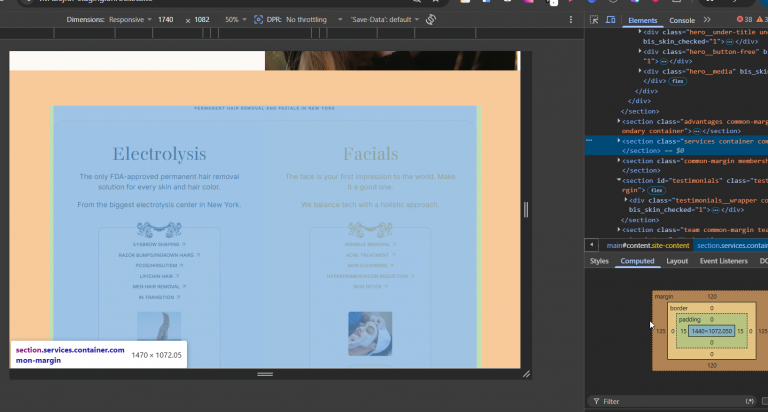Toggle the device toolbar icon in DevTools

coord(610,20)
